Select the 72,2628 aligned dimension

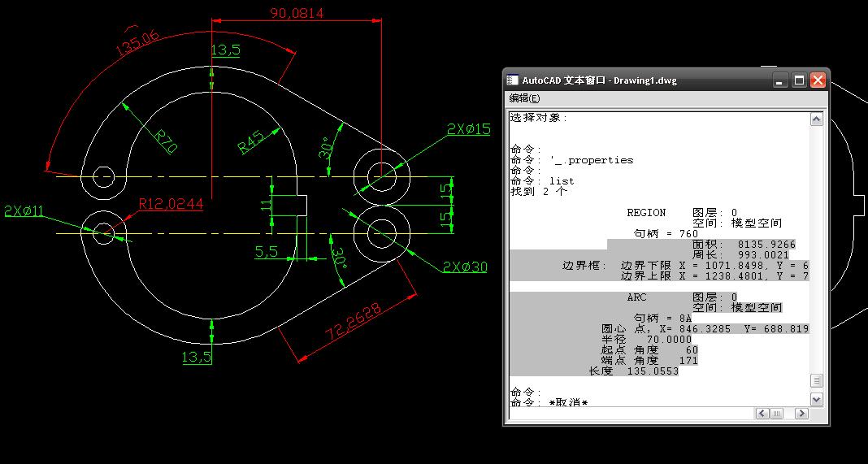(354, 322)
